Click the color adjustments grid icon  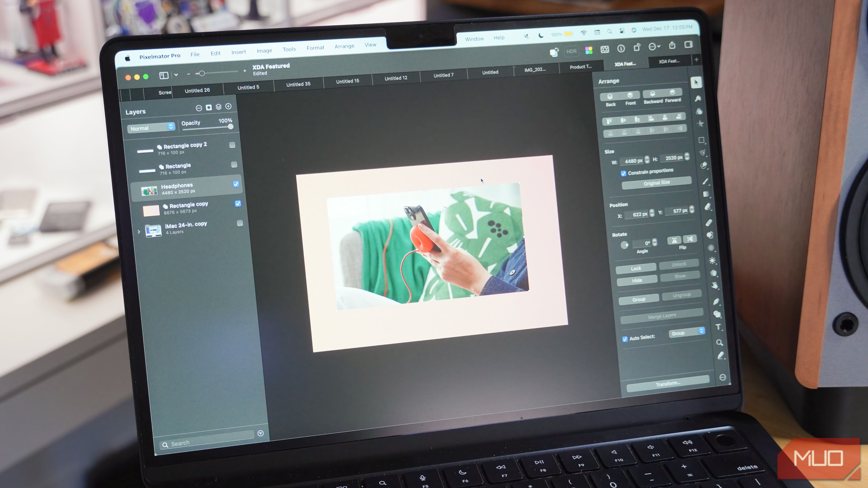(589, 51)
